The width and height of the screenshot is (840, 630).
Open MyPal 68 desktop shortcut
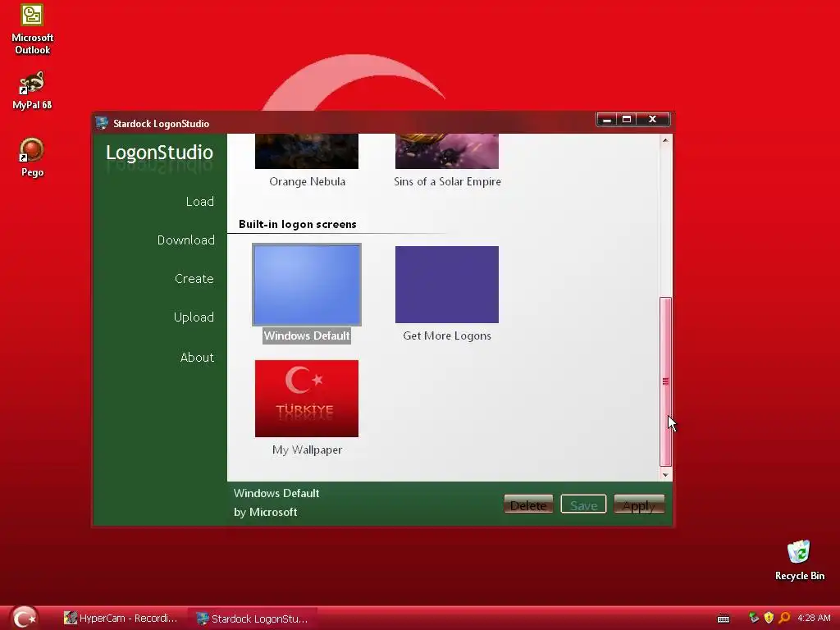(x=32, y=90)
